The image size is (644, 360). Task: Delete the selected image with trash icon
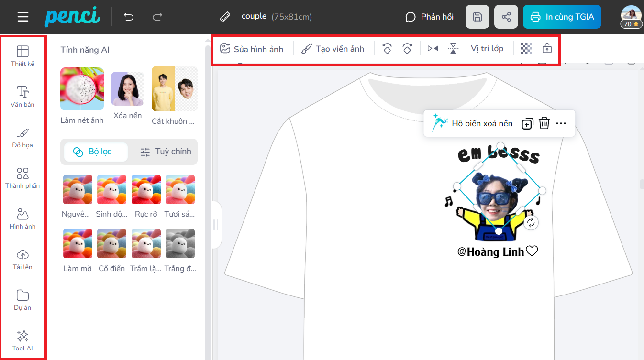(544, 123)
